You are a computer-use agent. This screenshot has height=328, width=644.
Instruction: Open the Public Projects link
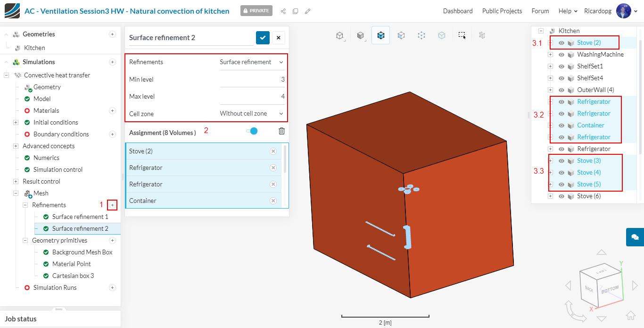[x=502, y=11]
